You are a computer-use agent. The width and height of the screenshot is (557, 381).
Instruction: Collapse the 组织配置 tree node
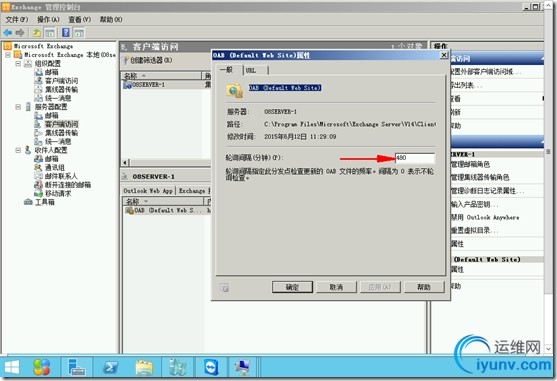point(18,64)
